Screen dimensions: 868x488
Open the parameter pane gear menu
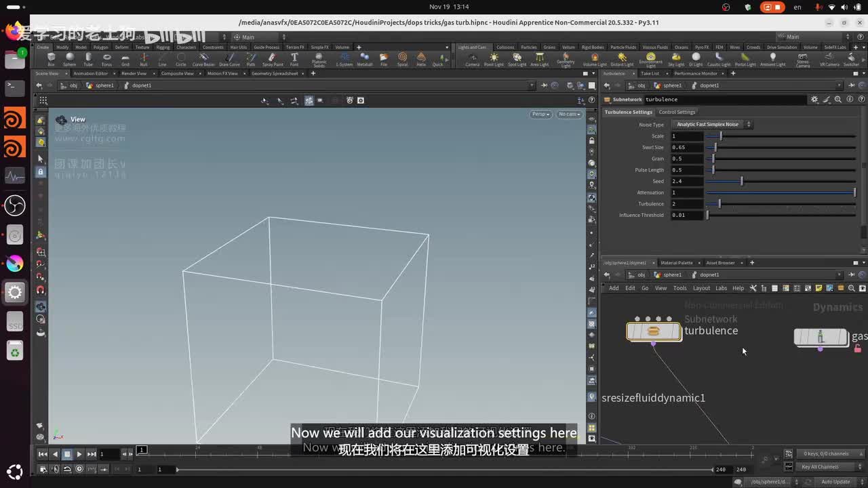pos(814,100)
